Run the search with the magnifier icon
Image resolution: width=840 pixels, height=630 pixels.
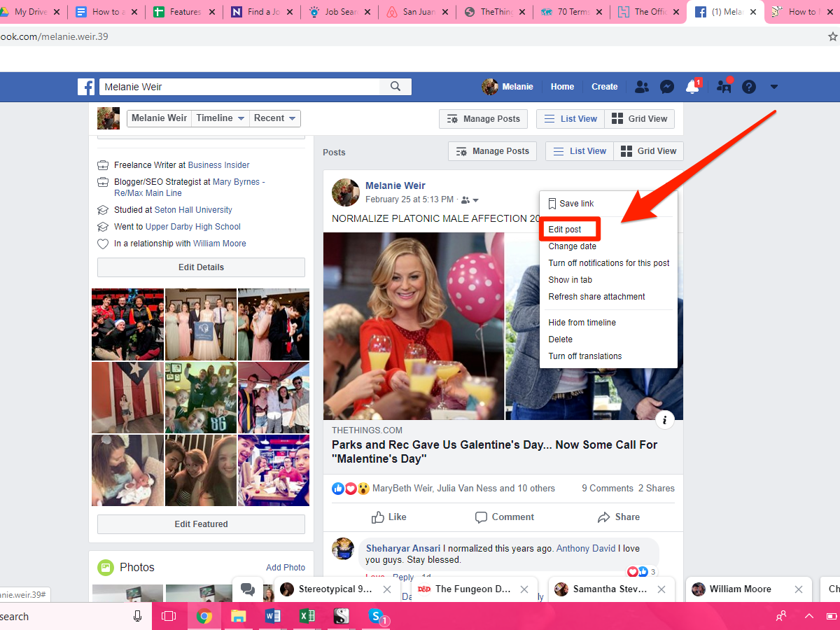pos(395,86)
